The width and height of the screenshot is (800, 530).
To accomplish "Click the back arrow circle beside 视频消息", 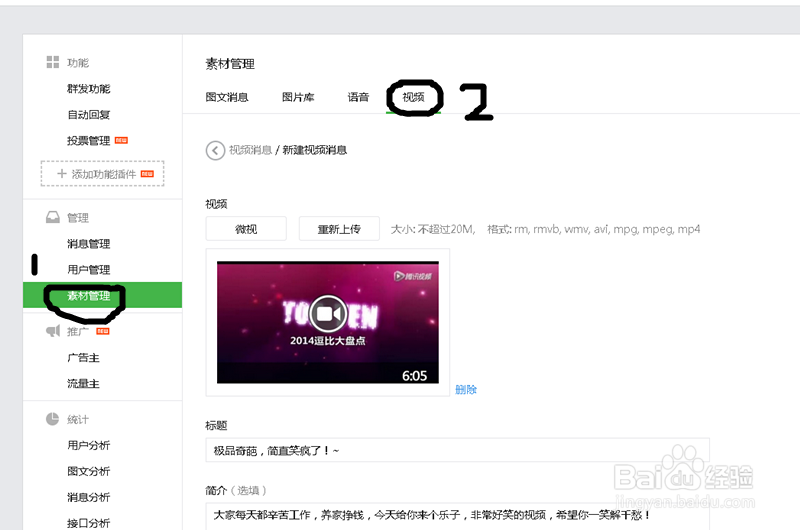I will click(x=215, y=150).
